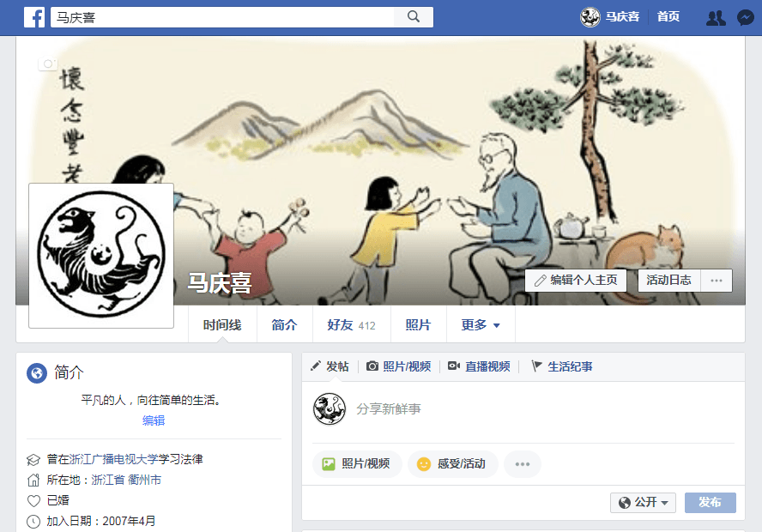Switch to the 简介 tab

pyautogui.click(x=284, y=324)
